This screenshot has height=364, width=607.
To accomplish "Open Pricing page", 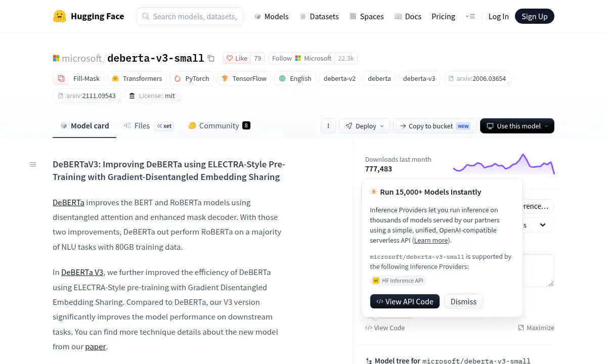I will pos(443,16).
